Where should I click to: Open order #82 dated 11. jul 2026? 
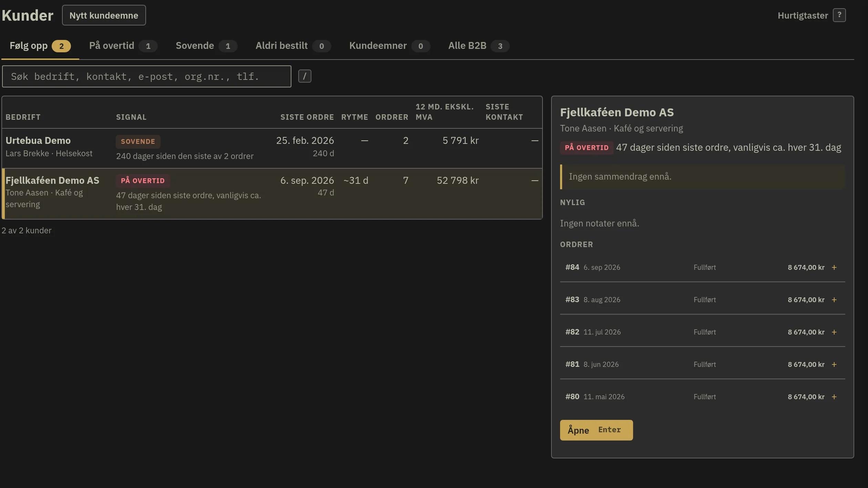pyautogui.click(x=702, y=332)
